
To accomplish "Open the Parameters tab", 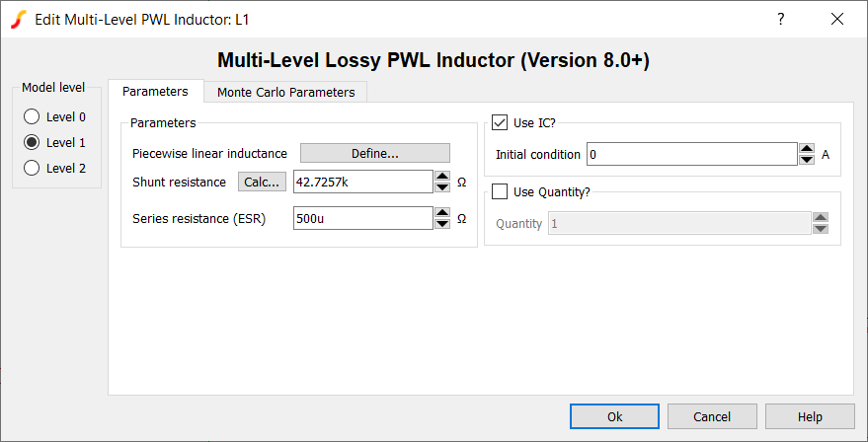I will (x=155, y=91).
